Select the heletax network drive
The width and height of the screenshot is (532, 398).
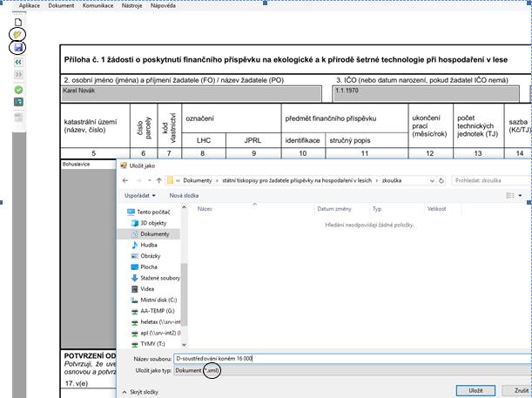(156, 322)
